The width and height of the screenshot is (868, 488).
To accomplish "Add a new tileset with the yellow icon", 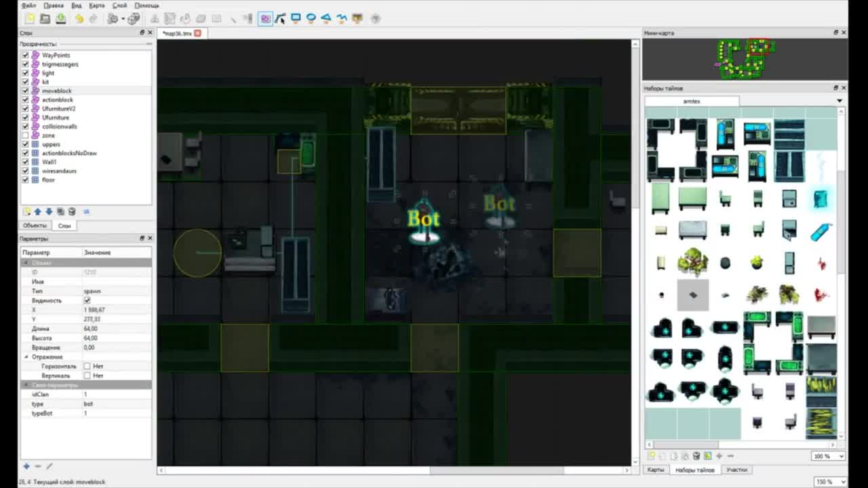I will (651, 456).
